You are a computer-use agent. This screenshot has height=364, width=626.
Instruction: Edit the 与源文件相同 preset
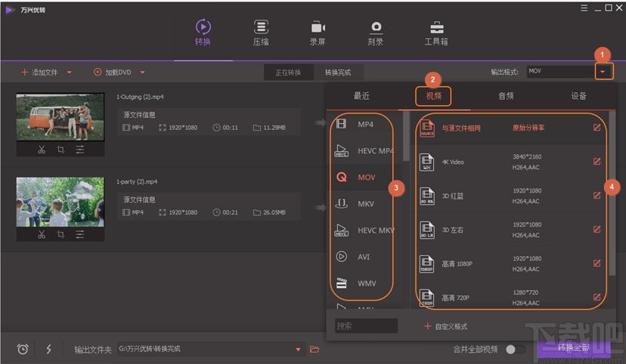(x=597, y=128)
